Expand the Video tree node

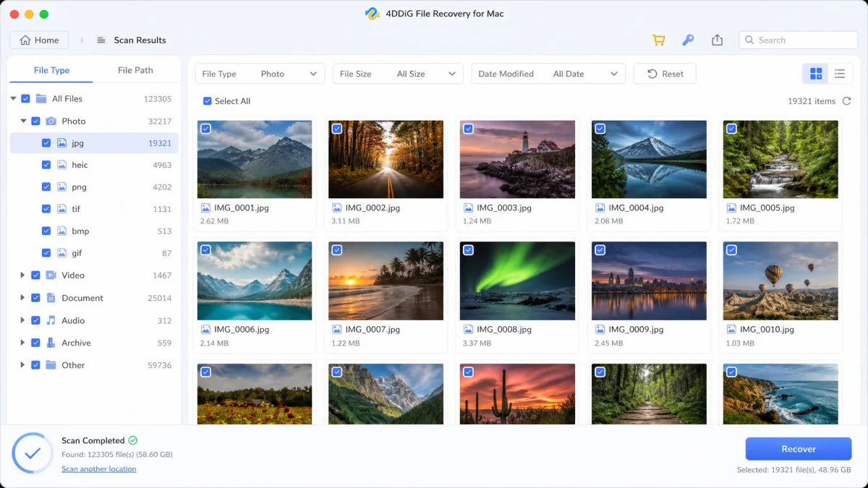(23, 275)
